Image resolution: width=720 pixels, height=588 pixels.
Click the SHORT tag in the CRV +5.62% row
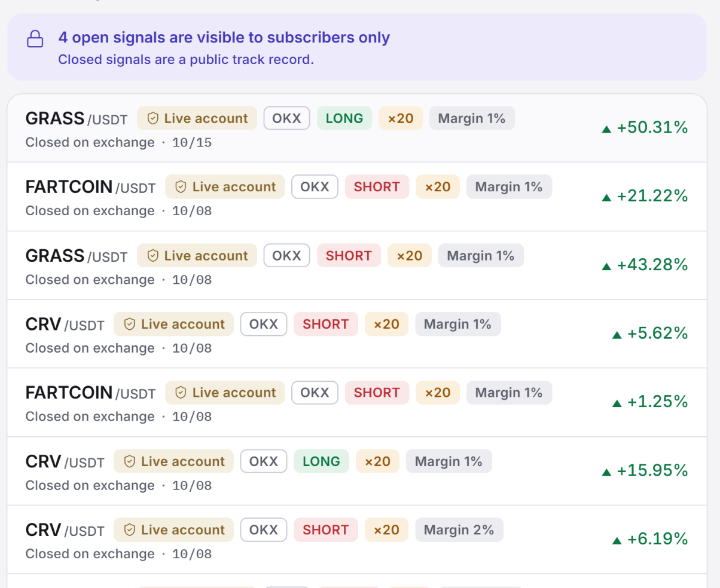point(326,324)
